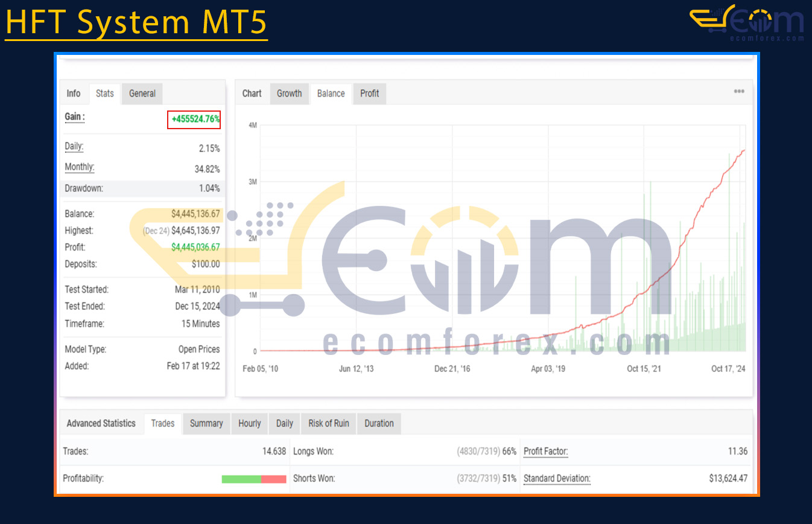Click the Test Ended date Dec 15, 2024
The width and height of the screenshot is (812, 524).
(197, 307)
